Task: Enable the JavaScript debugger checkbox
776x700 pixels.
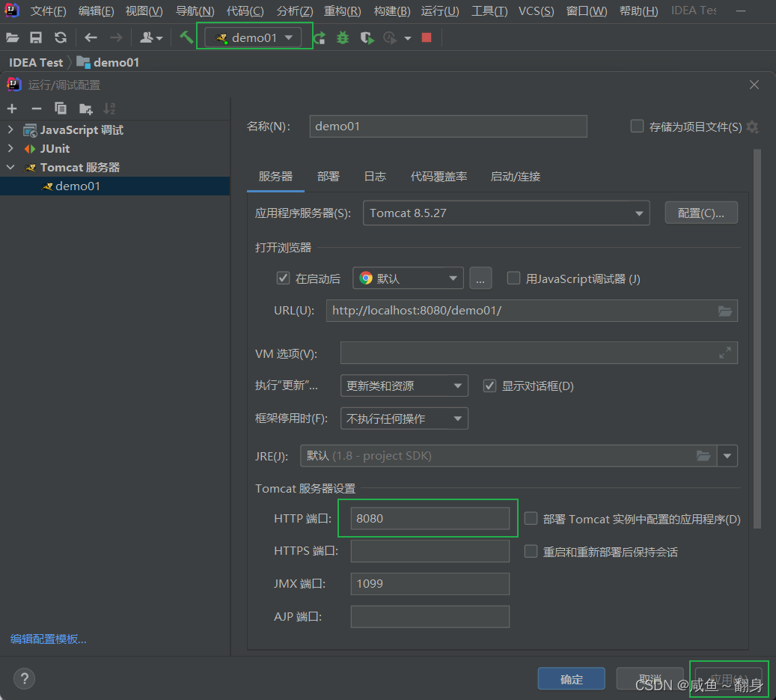Action: pyautogui.click(x=513, y=279)
